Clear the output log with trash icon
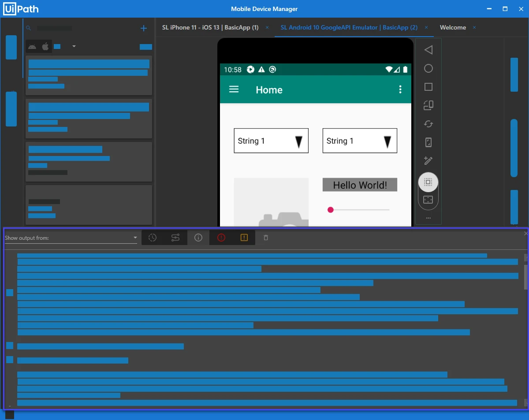Viewport: 529px width, 420px height. click(265, 238)
